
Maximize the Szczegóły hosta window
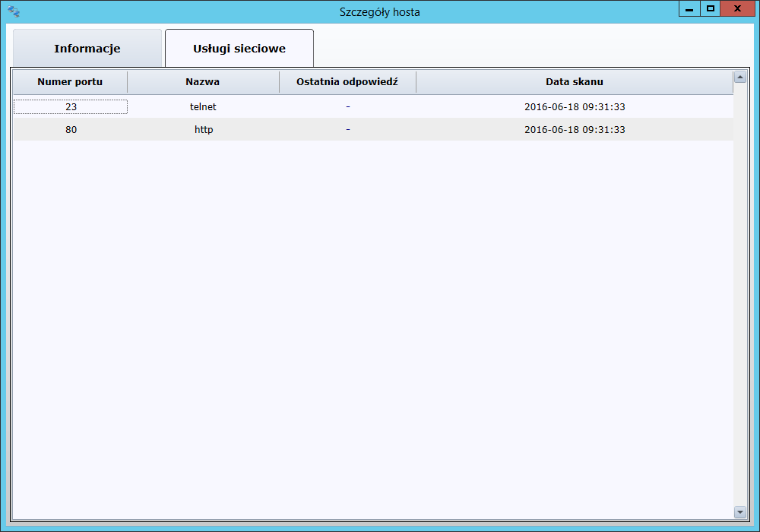[711, 9]
